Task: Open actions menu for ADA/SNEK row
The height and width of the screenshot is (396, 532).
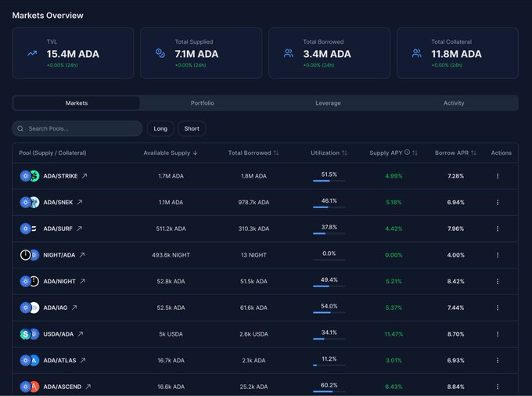Action: 498,202
